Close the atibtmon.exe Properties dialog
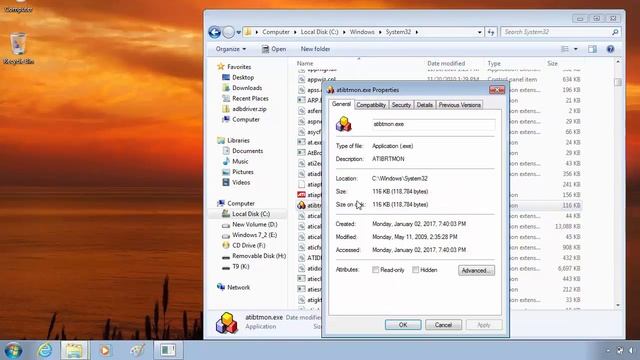Image resolution: width=640 pixels, height=360 pixels. coord(497,90)
